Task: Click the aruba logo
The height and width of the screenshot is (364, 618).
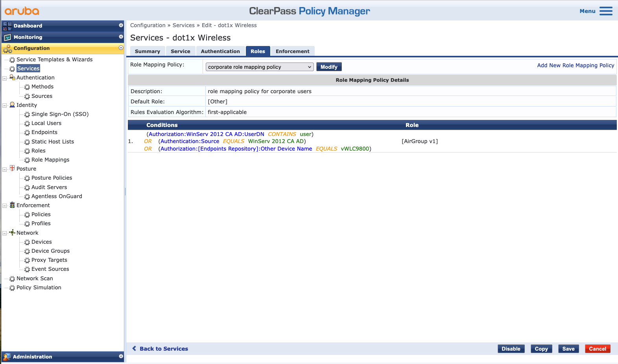Action: point(22,11)
